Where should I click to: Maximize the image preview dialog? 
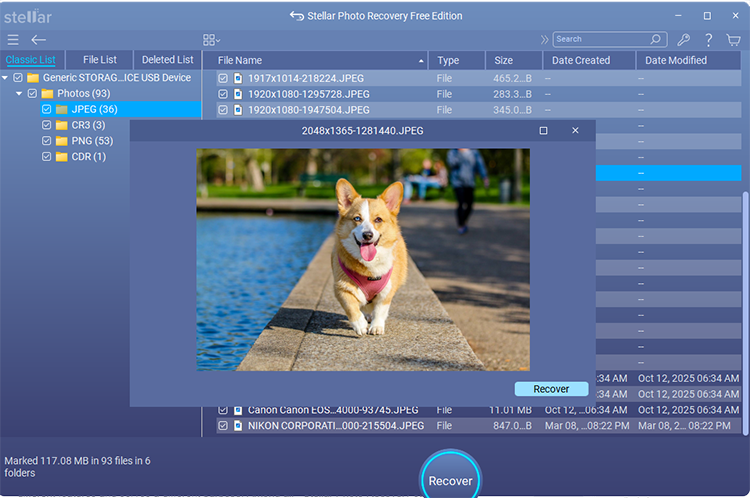(543, 131)
